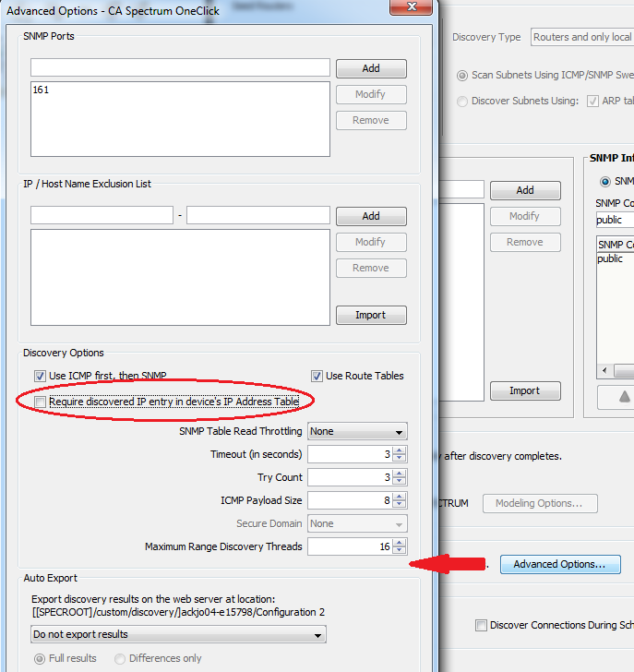Screen dimensions: 634x672
Task: Click Modify button in background window
Action: pyautogui.click(x=525, y=216)
